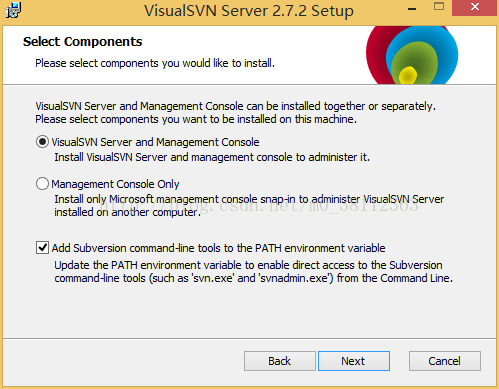This screenshot has height=389, width=499.
Task: Click the Select Components heading
Action: tap(83, 42)
